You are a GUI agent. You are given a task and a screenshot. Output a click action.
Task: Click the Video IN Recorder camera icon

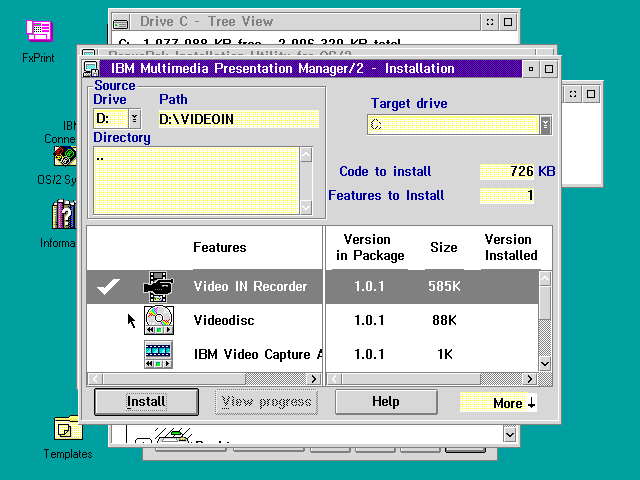[x=158, y=287]
